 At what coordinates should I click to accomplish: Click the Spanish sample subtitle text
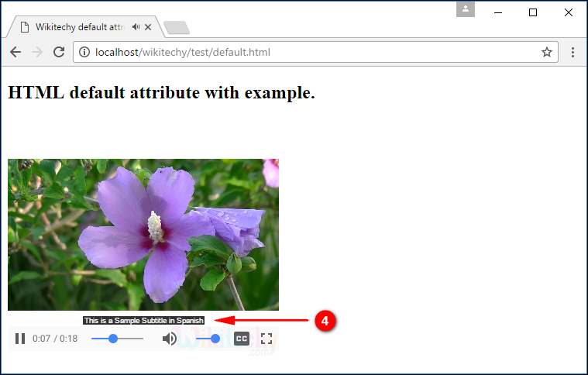point(143,320)
